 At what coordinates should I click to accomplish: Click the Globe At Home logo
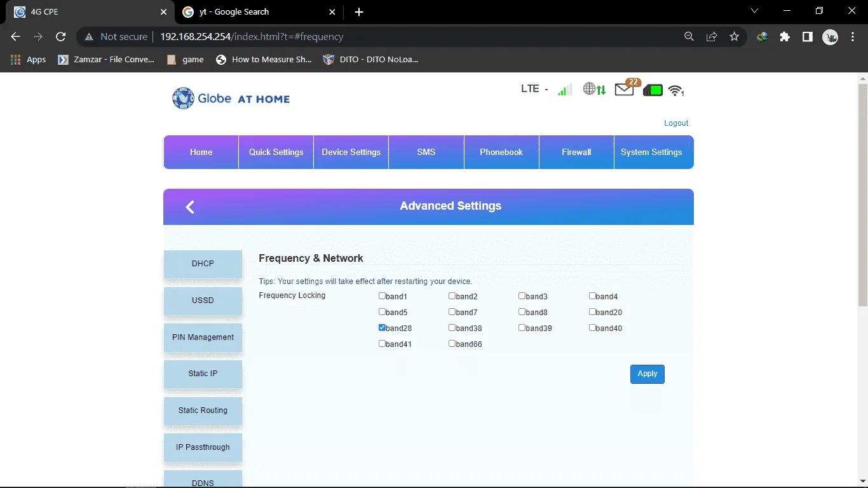click(231, 98)
